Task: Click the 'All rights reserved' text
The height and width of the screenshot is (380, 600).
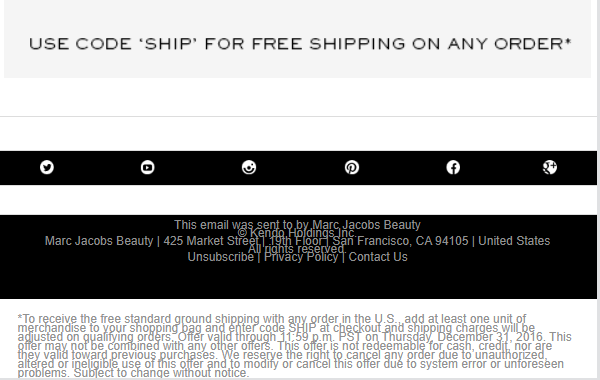Action: (297, 249)
